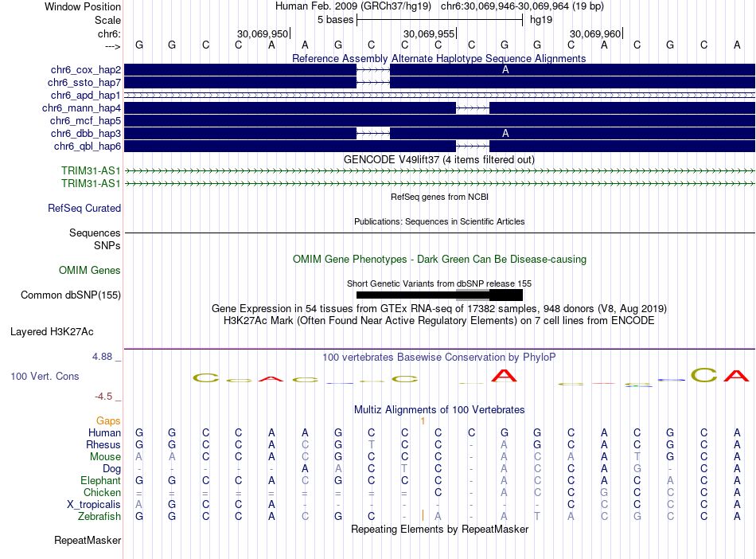Select the chr6_apd_hap1 alignment label
The width and height of the screenshot is (756, 559).
tap(86, 96)
